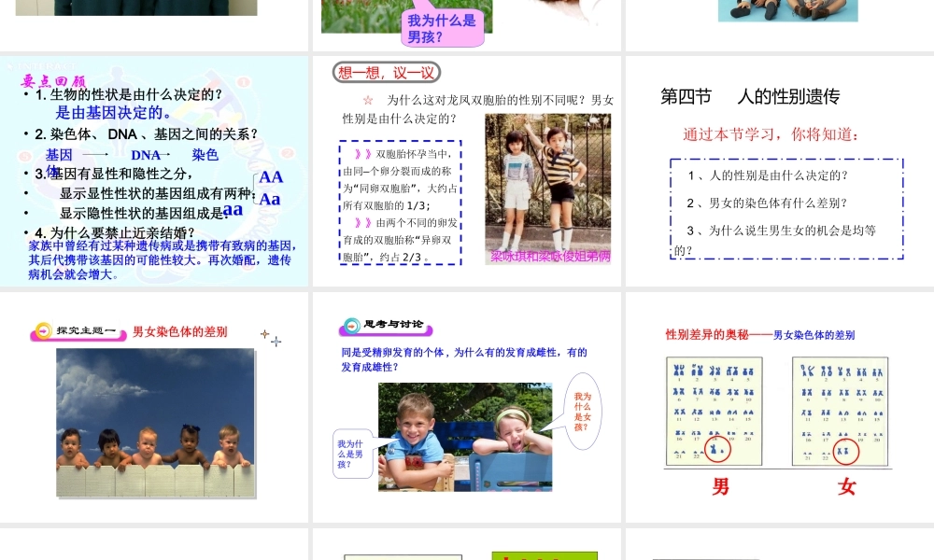The height and width of the screenshot is (560, 934).
Task: Click the heading 性别差异的奥秘
Action: click(706, 334)
